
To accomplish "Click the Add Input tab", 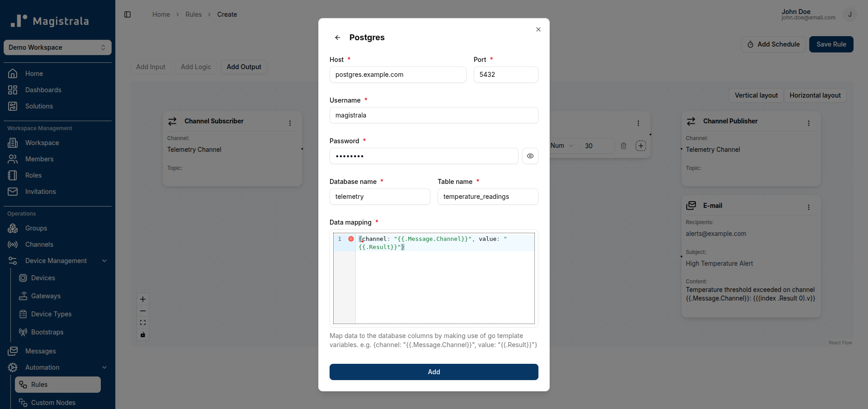I will 151,67.
